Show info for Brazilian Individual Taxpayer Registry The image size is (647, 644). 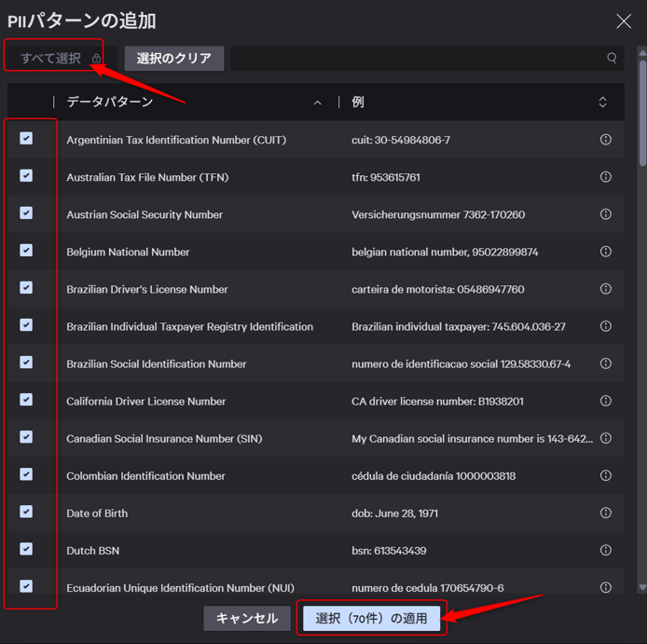click(605, 326)
